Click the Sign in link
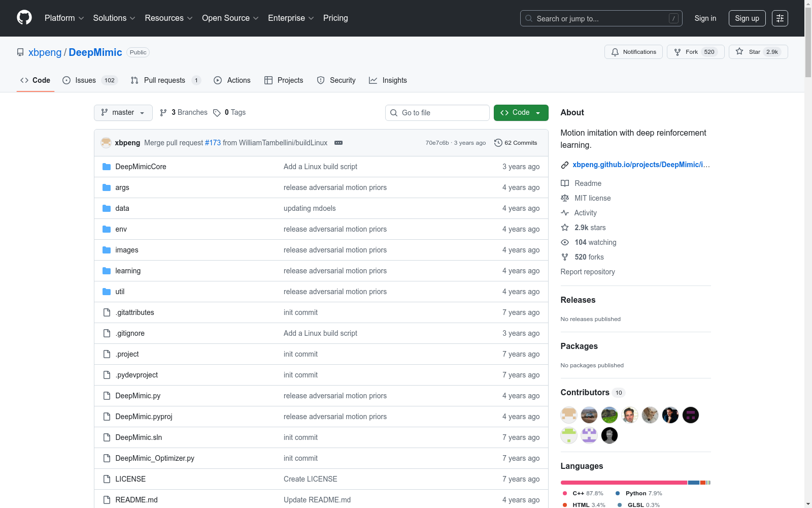The image size is (812, 508). pos(705,18)
